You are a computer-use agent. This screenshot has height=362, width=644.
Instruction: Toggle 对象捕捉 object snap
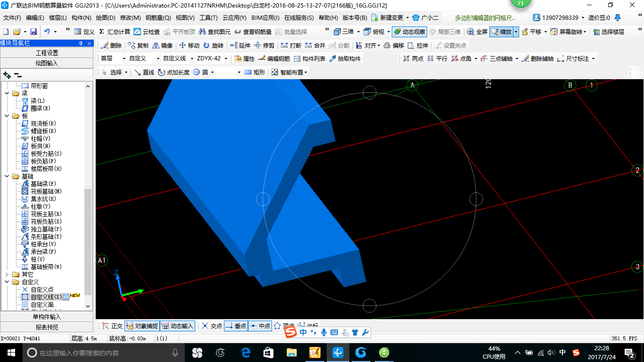pyautogui.click(x=142, y=326)
